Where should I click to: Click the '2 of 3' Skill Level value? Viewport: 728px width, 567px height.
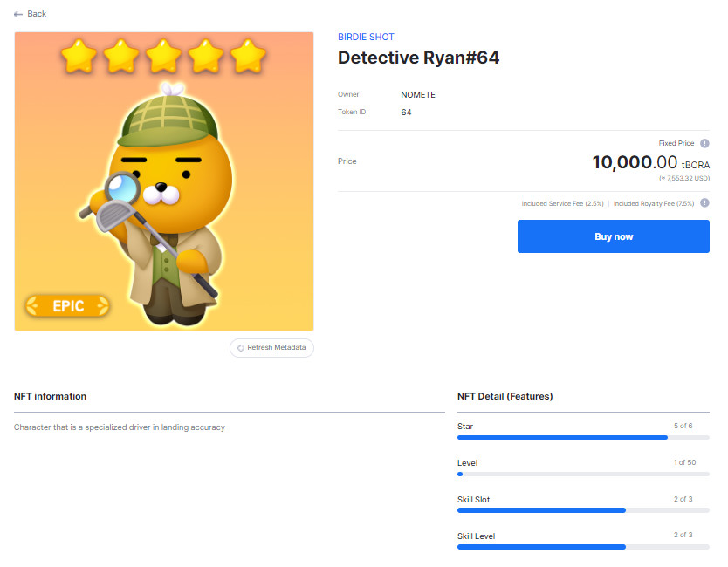coord(683,535)
